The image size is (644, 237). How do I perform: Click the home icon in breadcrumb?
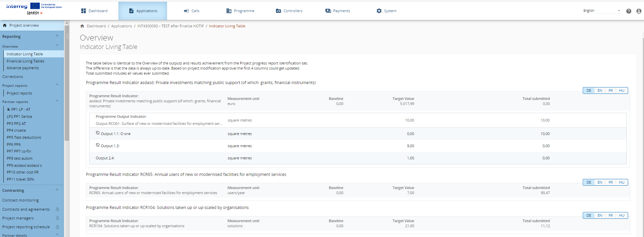tap(82, 26)
